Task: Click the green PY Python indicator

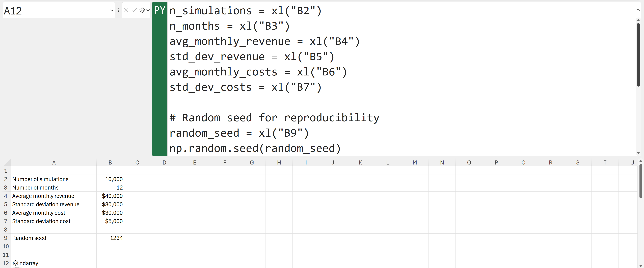Action: 159,10
